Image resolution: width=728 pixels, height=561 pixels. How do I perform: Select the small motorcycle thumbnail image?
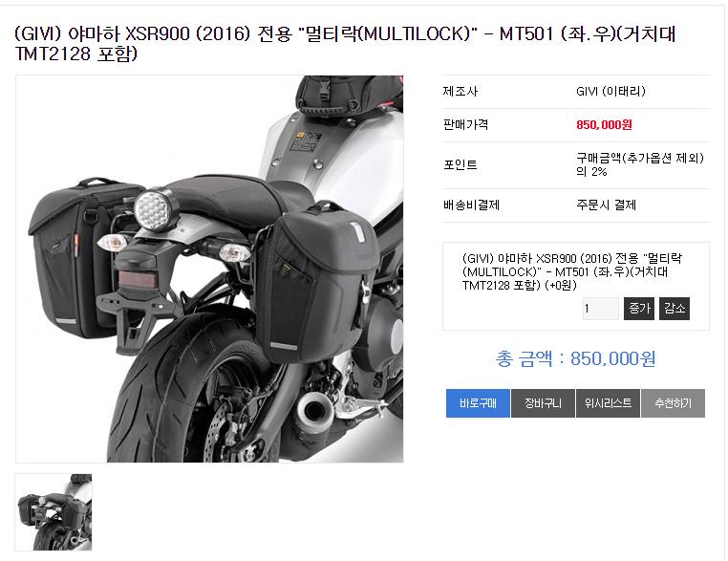(x=54, y=511)
